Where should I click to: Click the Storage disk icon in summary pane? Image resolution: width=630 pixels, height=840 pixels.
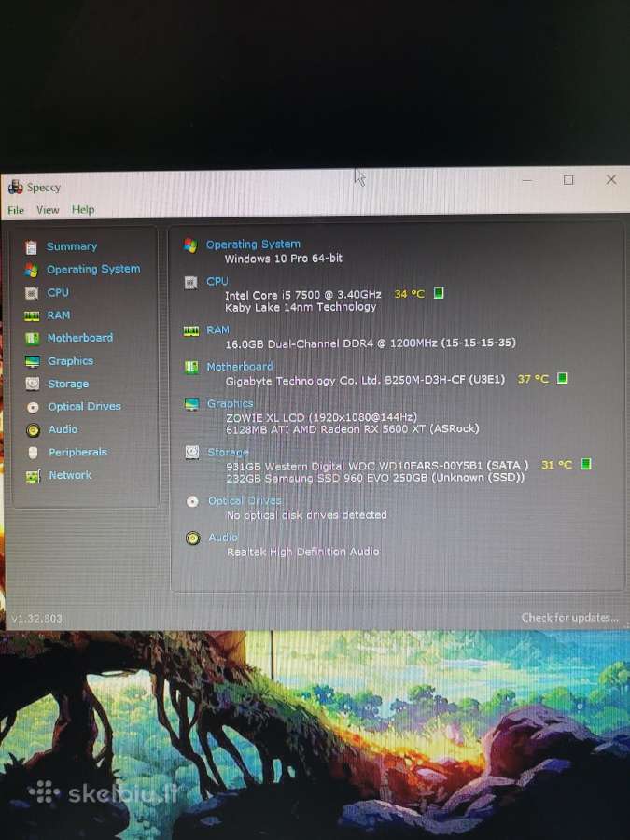tap(191, 453)
